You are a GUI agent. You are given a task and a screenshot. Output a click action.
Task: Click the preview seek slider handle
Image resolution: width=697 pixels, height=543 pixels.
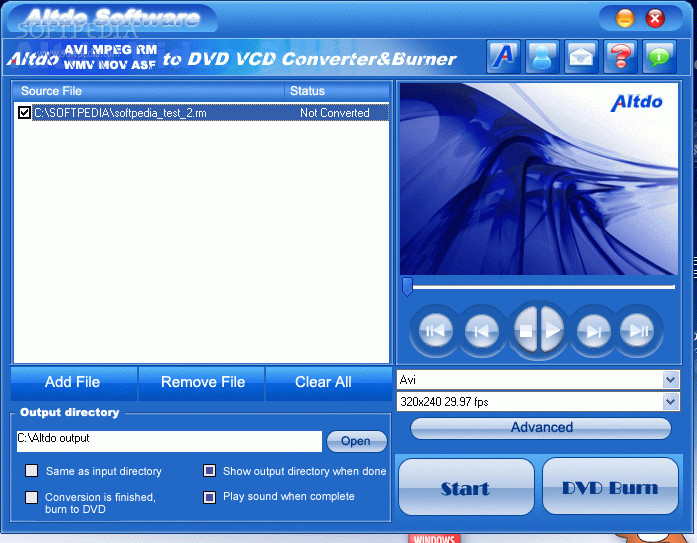[x=407, y=287]
